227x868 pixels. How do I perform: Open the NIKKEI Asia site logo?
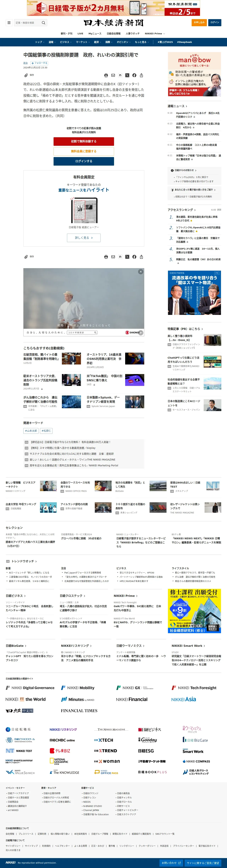[x=184, y=699]
